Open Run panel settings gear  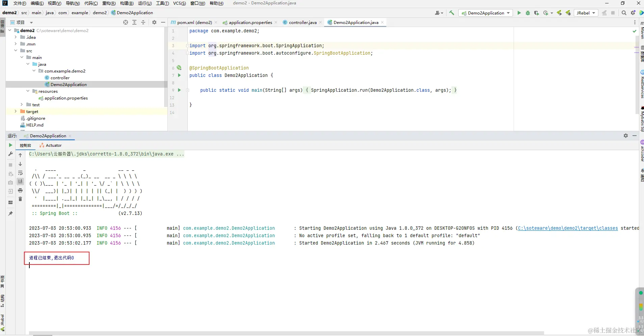(x=626, y=136)
